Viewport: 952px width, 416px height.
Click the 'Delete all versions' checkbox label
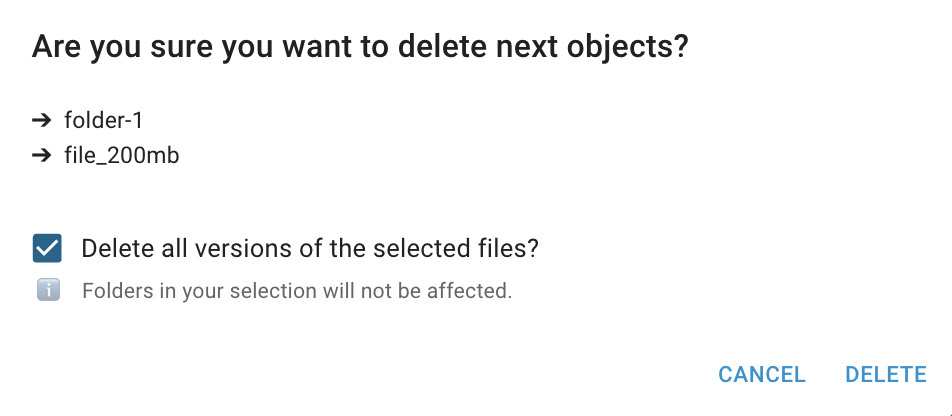(x=310, y=248)
